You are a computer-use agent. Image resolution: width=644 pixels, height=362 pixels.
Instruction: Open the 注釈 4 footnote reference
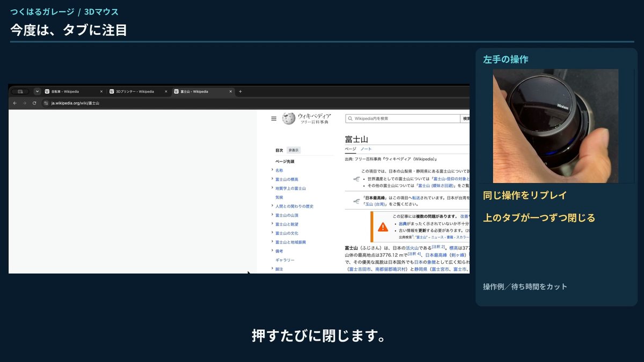click(415, 254)
